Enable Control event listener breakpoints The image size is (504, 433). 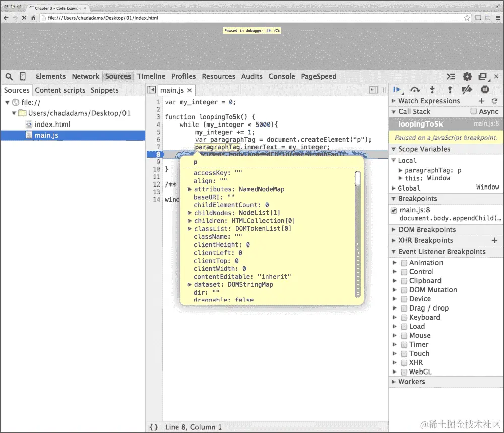(404, 272)
